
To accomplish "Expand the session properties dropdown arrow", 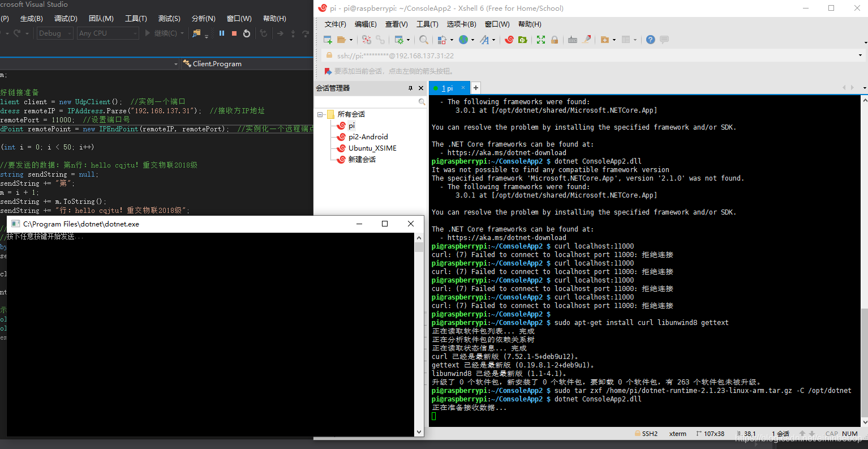I will point(408,40).
